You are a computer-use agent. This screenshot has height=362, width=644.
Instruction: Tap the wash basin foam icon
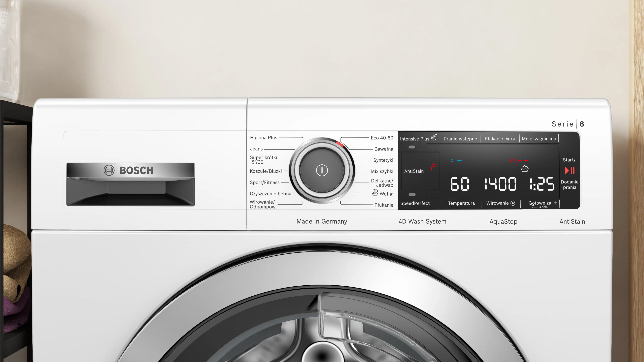click(525, 169)
